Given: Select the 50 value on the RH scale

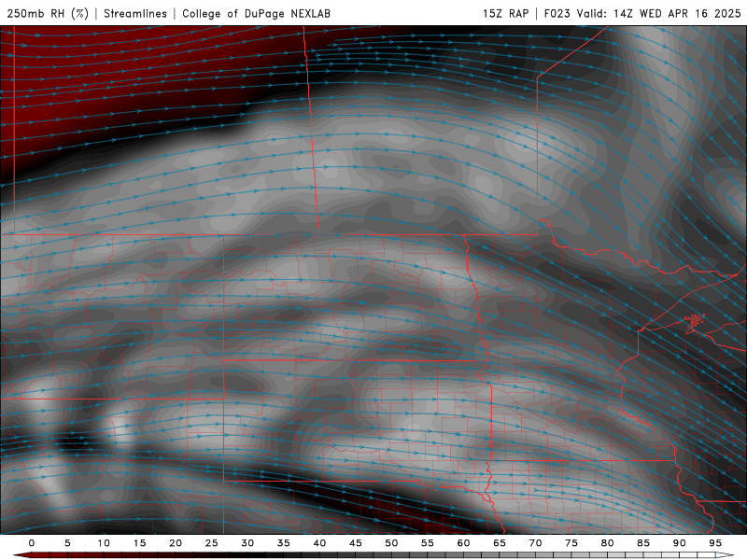Looking at the screenshot, I should coord(391,543).
